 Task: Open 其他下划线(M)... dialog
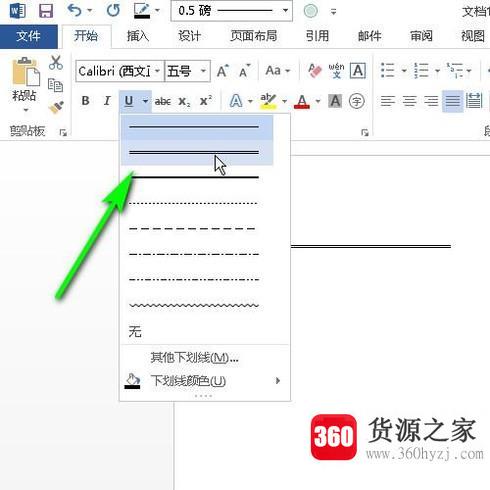[205, 358]
